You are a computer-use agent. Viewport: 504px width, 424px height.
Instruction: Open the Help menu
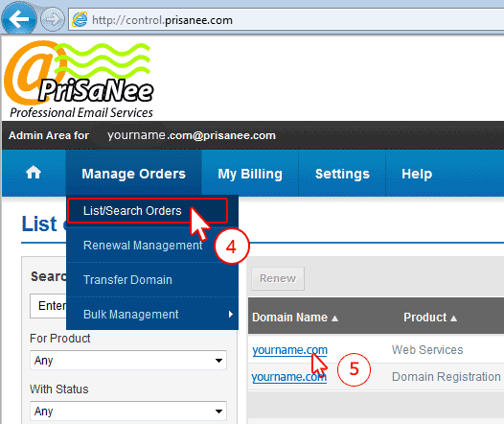(x=417, y=174)
